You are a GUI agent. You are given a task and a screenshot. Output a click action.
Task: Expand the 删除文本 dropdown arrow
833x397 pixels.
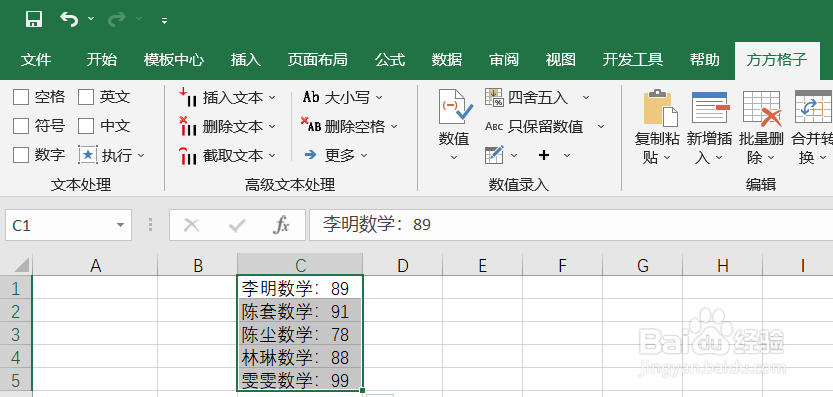point(272,127)
